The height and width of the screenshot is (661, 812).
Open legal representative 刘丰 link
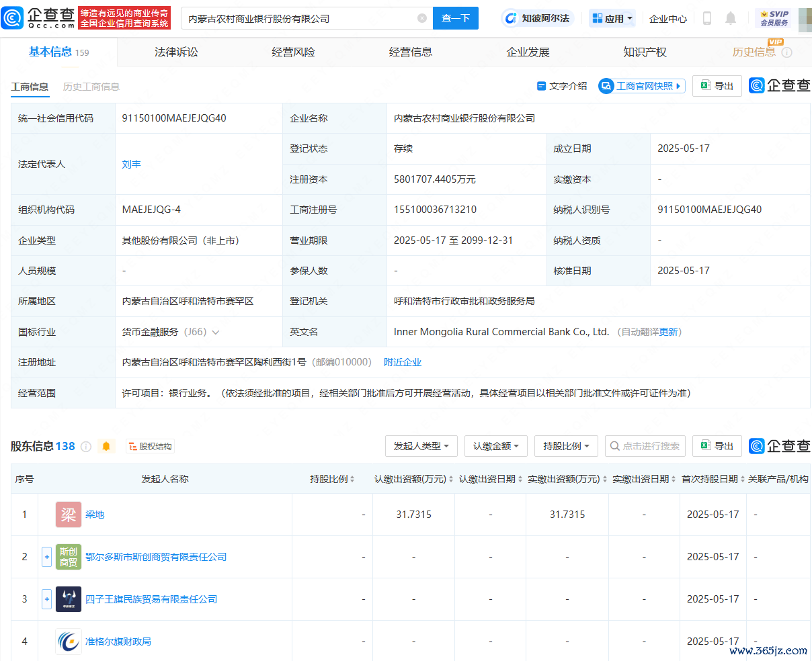point(131,164)
